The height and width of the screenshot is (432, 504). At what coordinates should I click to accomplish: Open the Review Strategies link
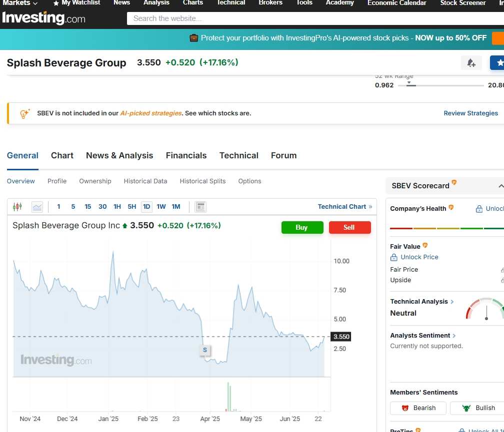(x=470, y=113)
